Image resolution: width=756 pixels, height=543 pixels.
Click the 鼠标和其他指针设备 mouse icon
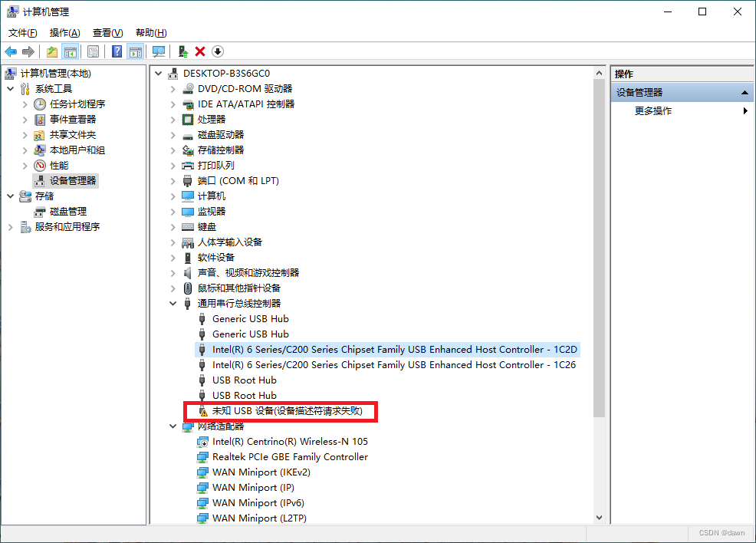(x=188, y=288)
